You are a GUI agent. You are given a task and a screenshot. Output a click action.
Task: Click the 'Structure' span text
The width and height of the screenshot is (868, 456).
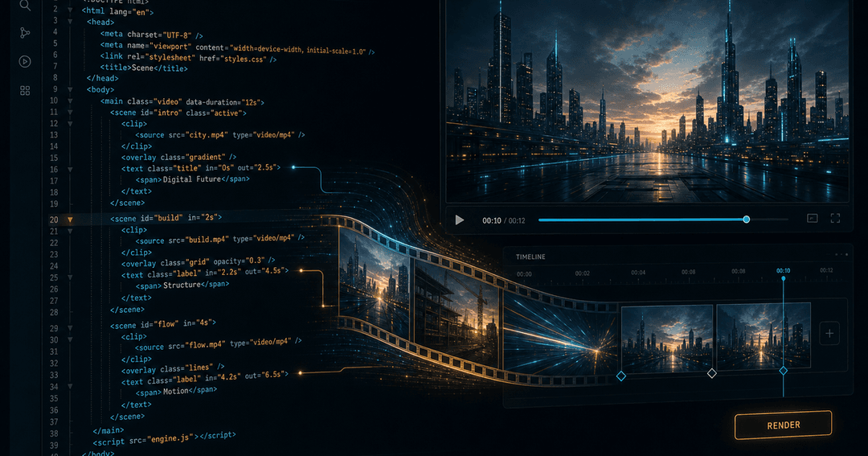click(182, 285)
